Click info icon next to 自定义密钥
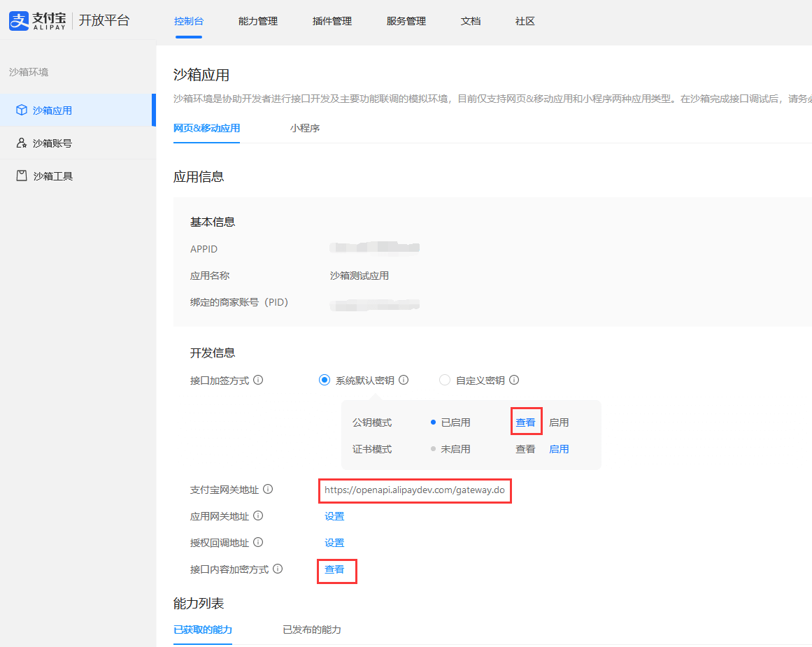Screen dimensions: 812x647 pos(514,381)
